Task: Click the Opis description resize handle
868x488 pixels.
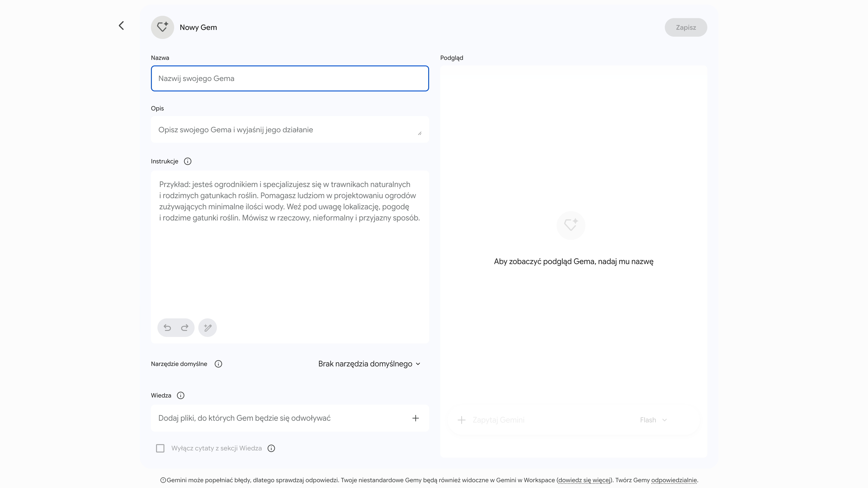Action: click(420, 133)
